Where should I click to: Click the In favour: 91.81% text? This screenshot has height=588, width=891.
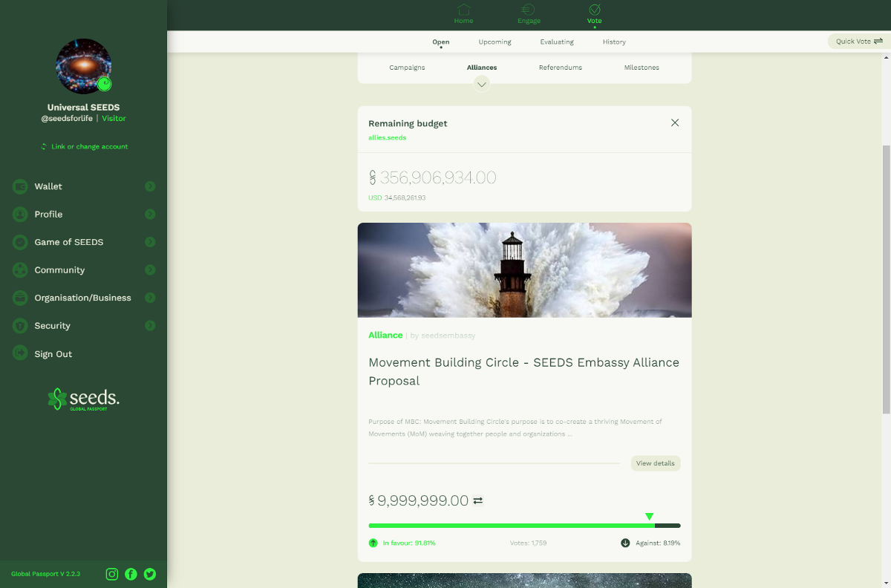409,543
